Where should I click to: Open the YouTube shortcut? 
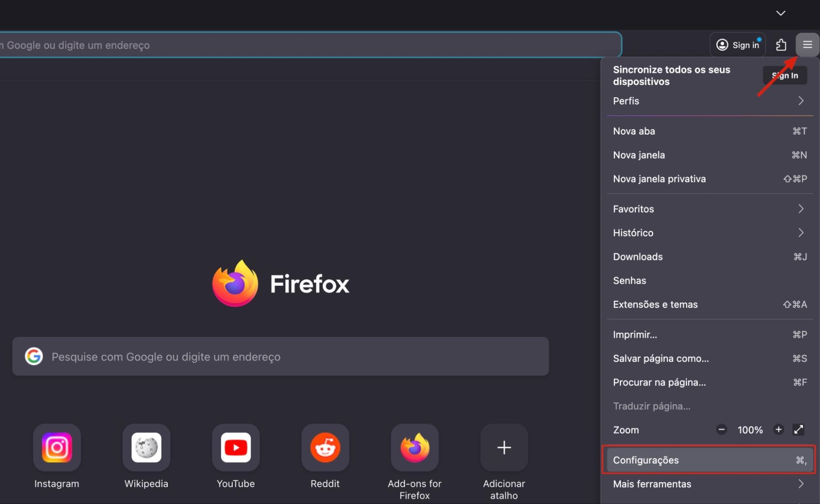coord(235,448)
